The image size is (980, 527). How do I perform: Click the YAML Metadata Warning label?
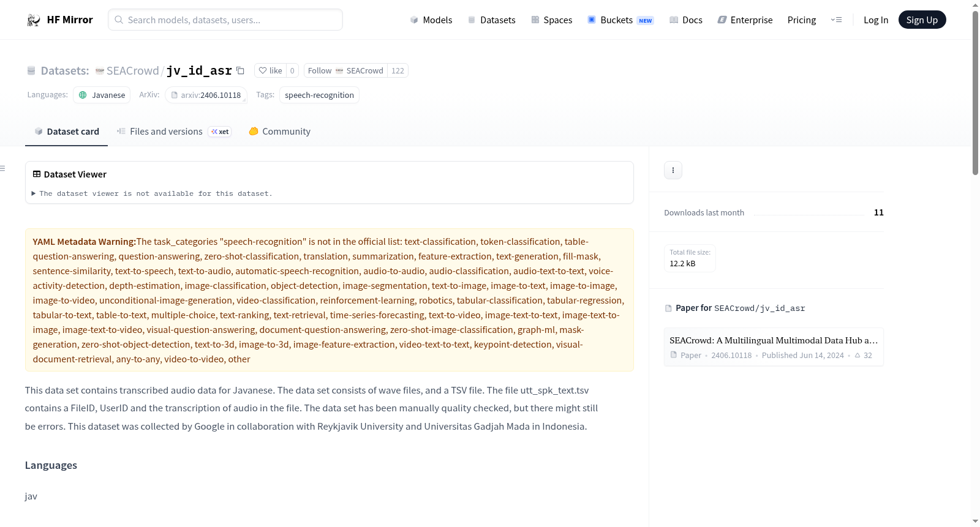pos(85,242)
